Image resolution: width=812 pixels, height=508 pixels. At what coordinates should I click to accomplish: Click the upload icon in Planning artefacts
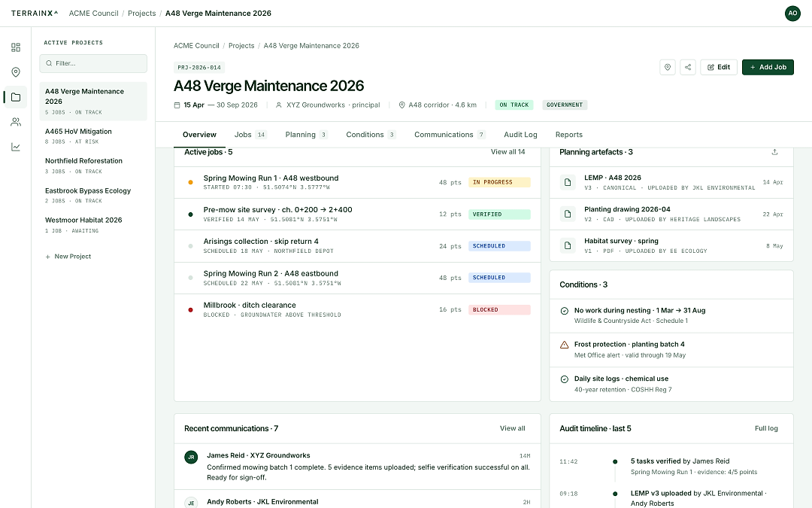tap(774, 152)
